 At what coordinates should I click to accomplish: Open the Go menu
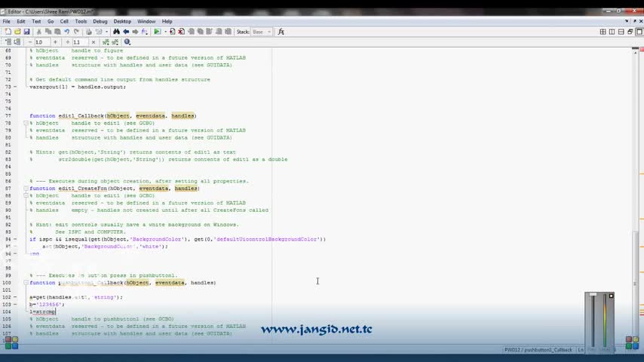point(51,21)
